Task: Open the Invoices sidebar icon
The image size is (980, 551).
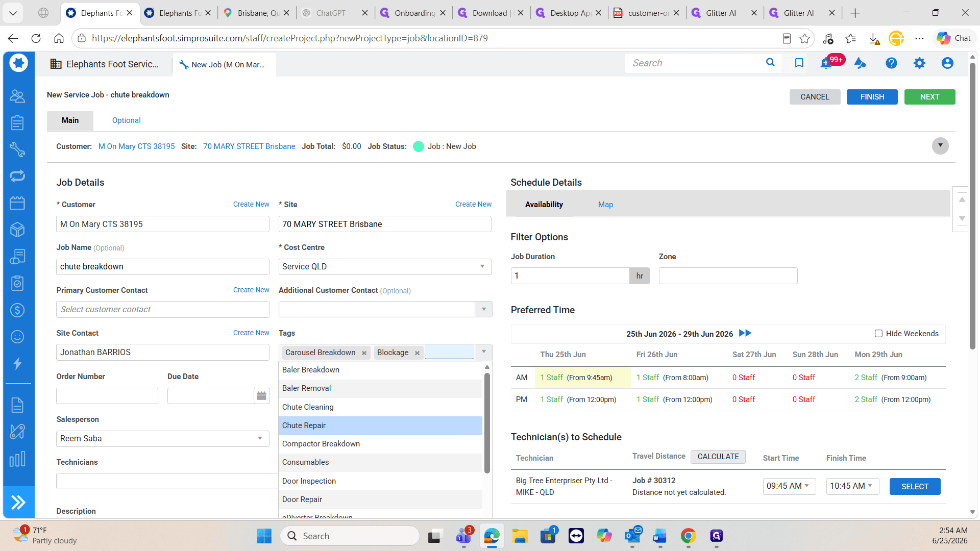Action: (17, 257)
